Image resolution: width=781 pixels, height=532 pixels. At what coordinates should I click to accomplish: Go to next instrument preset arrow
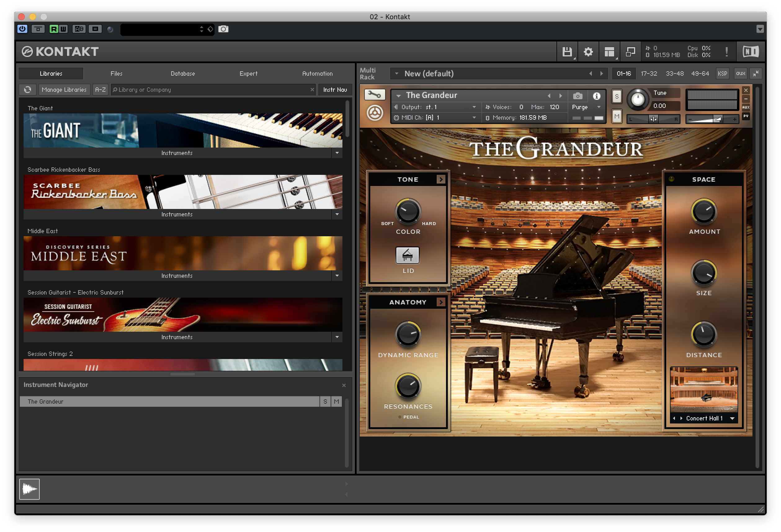560,96
